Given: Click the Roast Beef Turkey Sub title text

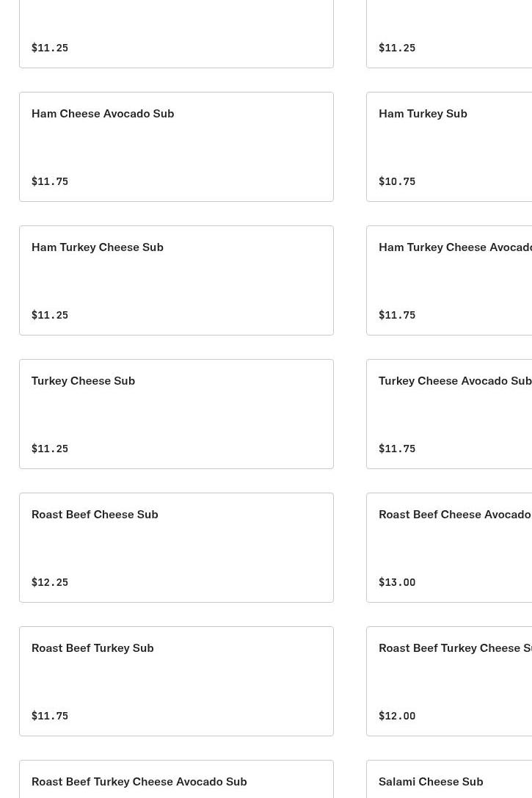Looking at the screenshot, I should [92, 648].
